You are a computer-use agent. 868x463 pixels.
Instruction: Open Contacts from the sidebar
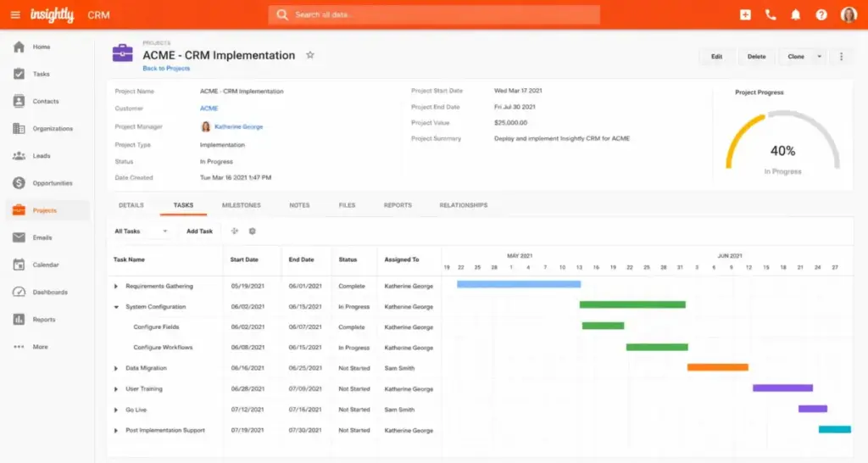(x=47, y=102)
